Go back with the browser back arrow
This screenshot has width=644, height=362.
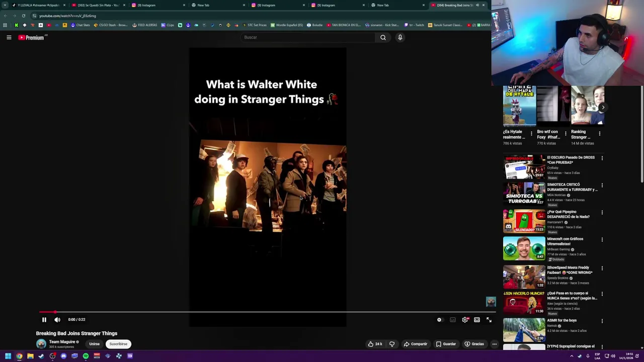pyautogui.click(x=5, y=16)
